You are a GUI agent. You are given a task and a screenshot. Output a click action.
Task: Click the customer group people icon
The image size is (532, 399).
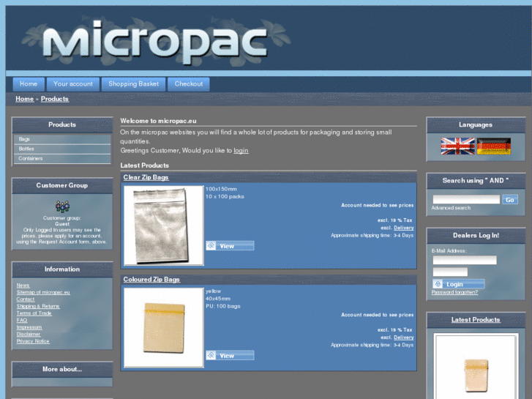(62, 206)
